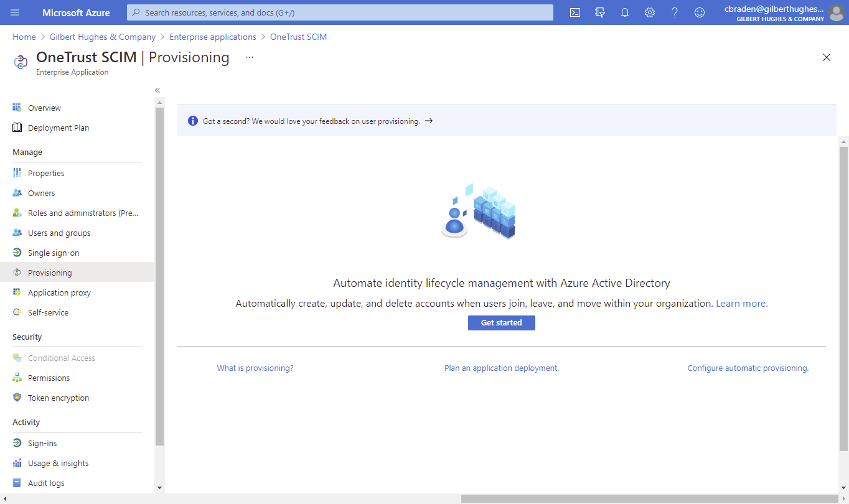Screen dimensions: 849x504
Task: Open portal settings gear
Action: [649, 12]
